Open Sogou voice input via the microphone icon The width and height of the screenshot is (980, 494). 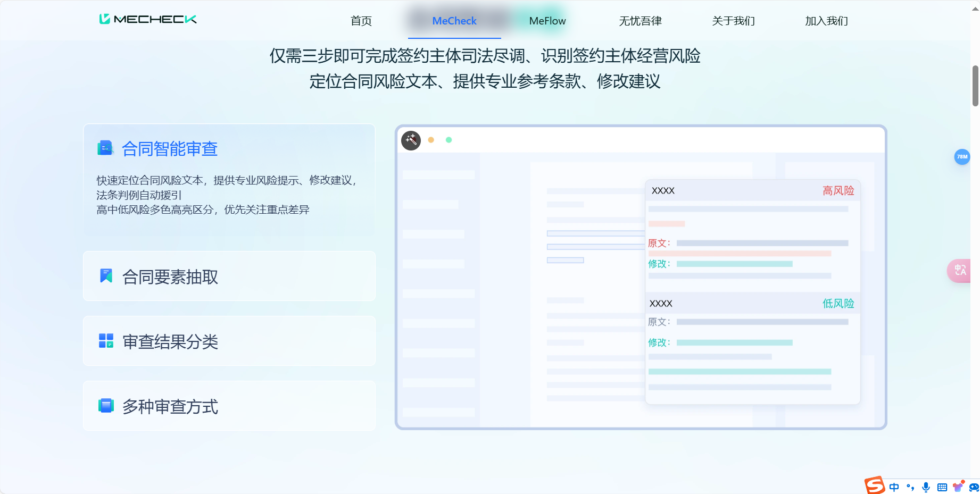(x=926, y=487)
